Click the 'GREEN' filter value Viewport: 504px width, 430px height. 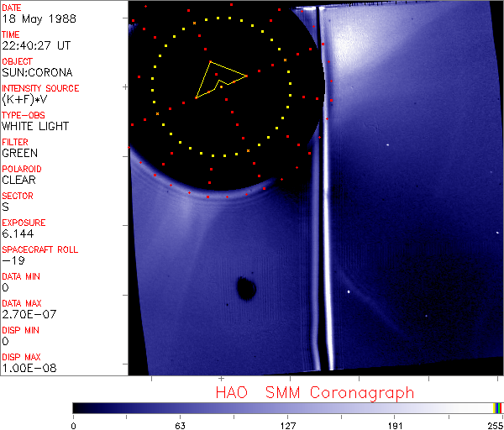20,153
